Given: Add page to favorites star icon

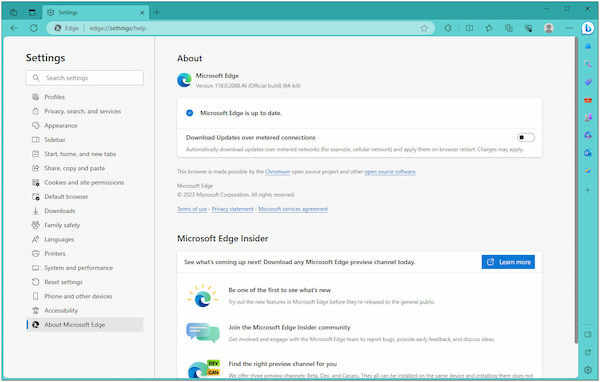Looking at the screenshot, I should point(424,28).
